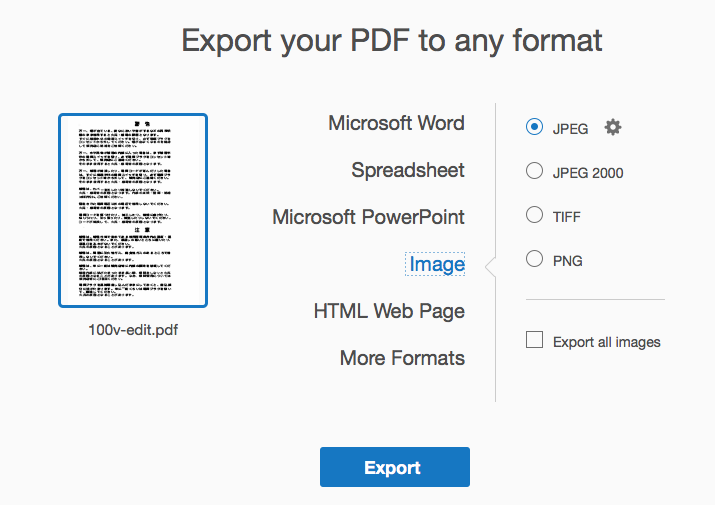Click the 'PNG' label text
The image size is (715, 505).
(567, 261)
